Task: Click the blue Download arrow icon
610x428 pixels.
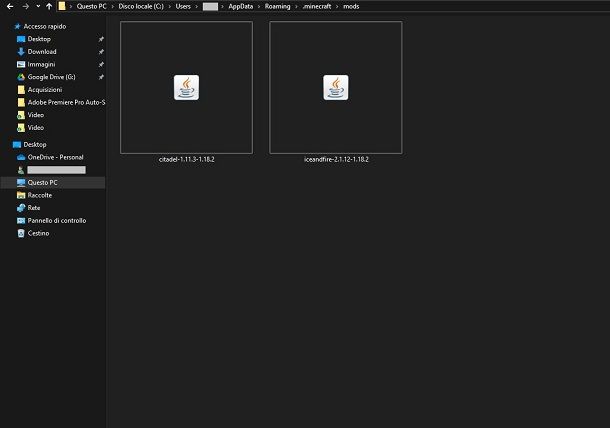Action: (x=21, y=52)
